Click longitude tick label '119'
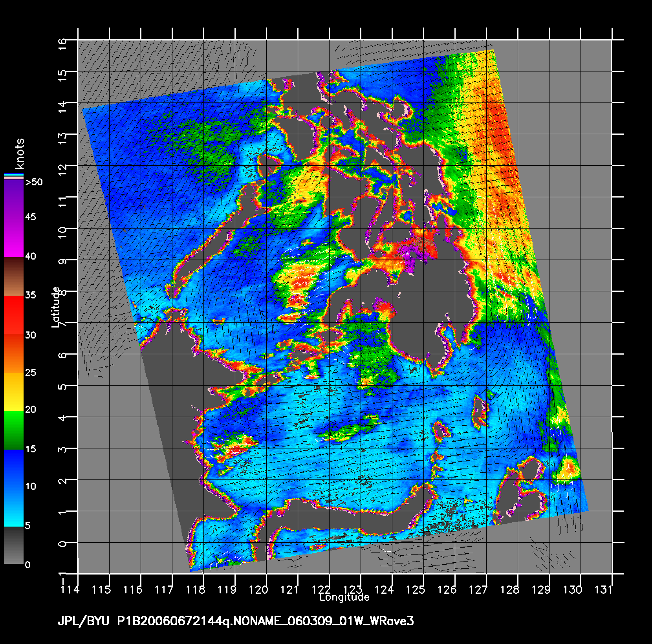This screenshot has width=652, height=644. click(x=227, y=590)
